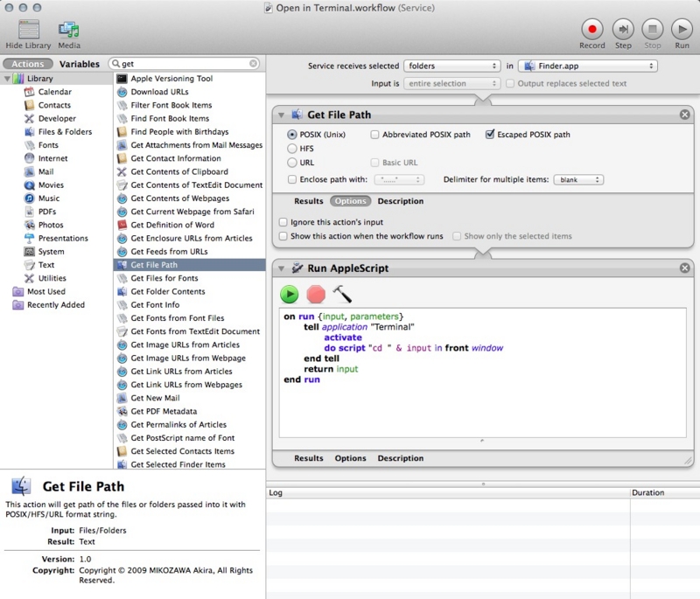This screenshot has height=599, width=700.
Task: Click the Hide Library toolbar icon
Action: [x=29, y=30]
